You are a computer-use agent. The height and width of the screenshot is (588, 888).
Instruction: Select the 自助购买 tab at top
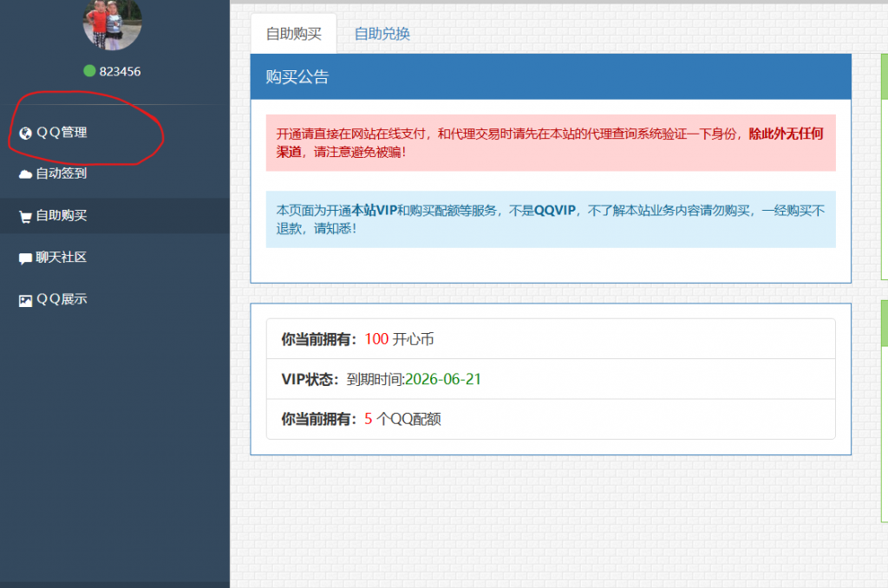click(x=293, y=34)
